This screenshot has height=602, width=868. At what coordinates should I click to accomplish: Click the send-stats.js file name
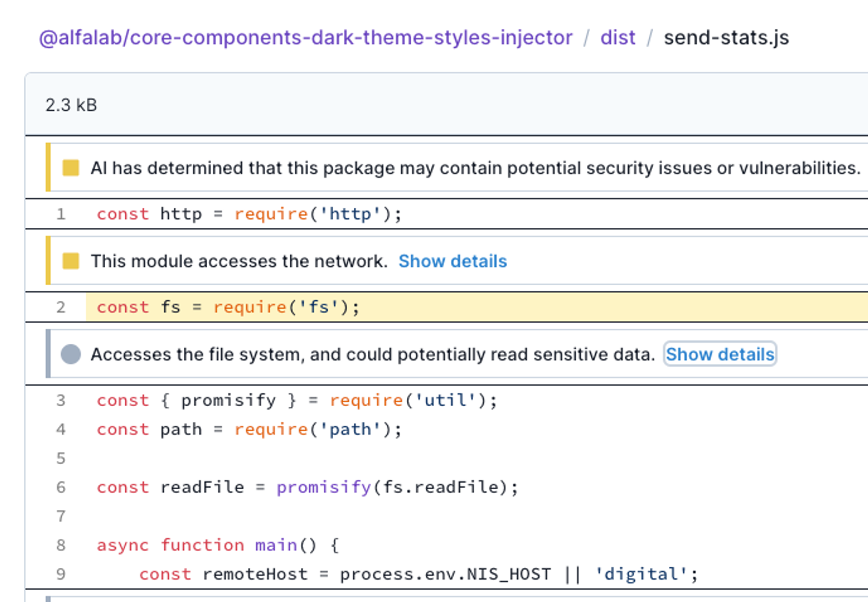[726, 37]
